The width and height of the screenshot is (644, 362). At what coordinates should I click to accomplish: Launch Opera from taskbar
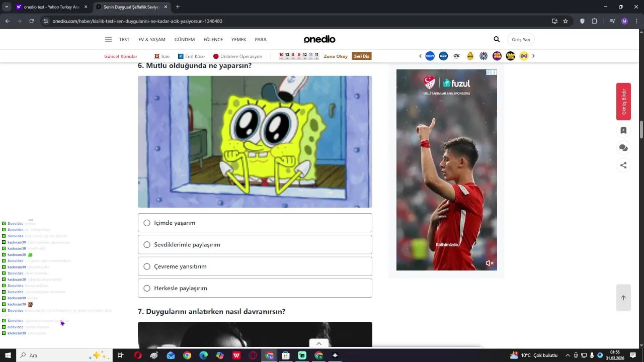(x=138, y=355)
